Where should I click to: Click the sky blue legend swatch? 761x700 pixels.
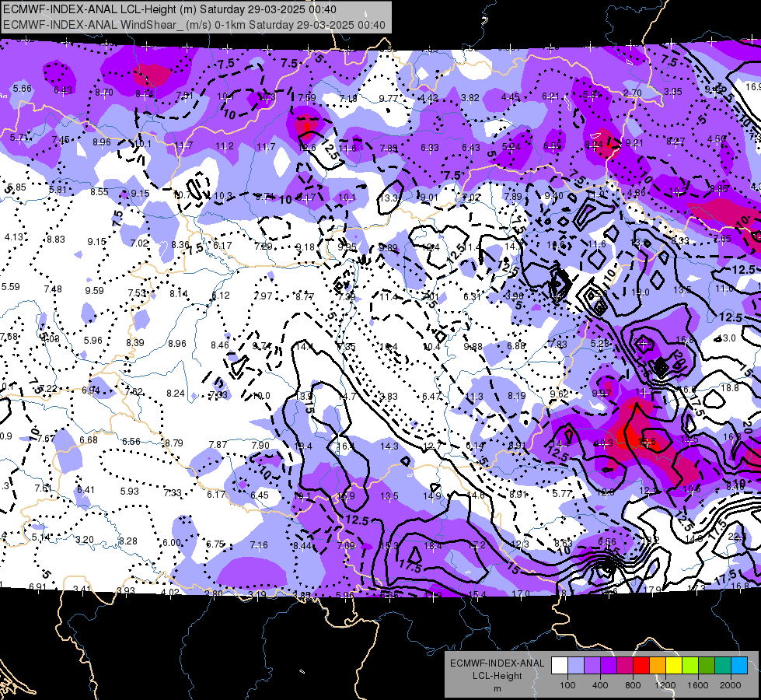click(x=739, y=666)
